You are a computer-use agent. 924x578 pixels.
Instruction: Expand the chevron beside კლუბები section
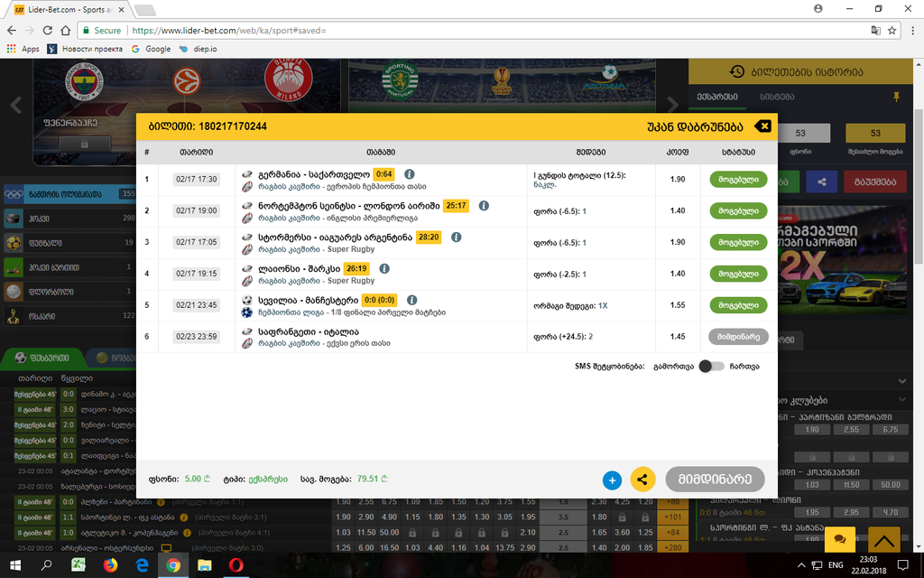(x=901, y=400)
